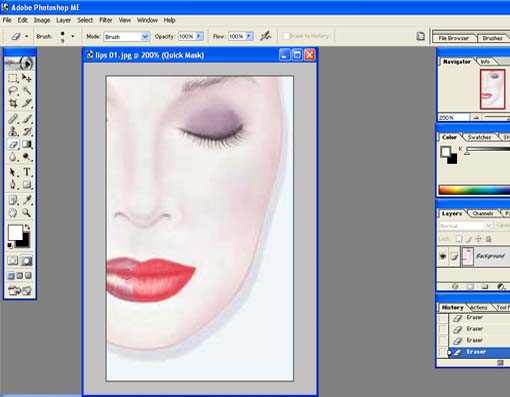The height and width of the screenshot is (397, 510).
Task: Toggle lock position in Layers
Action: [x=478, y=239]
